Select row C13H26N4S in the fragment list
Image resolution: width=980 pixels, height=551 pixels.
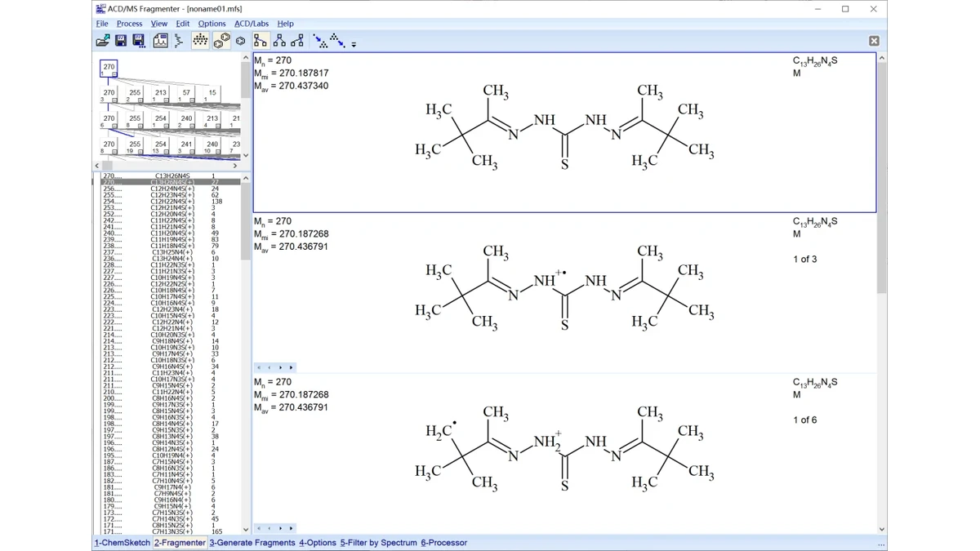coord(170,176)
